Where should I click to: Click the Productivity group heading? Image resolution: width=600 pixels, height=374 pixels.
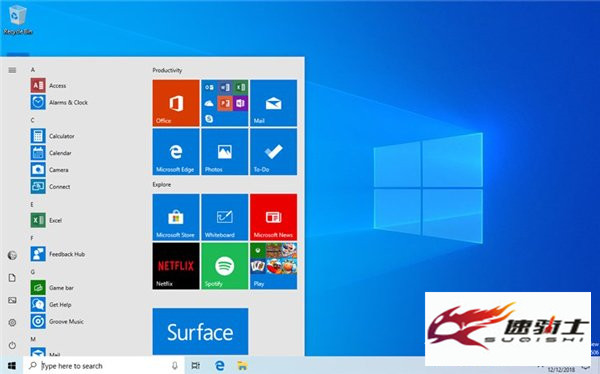167,70
